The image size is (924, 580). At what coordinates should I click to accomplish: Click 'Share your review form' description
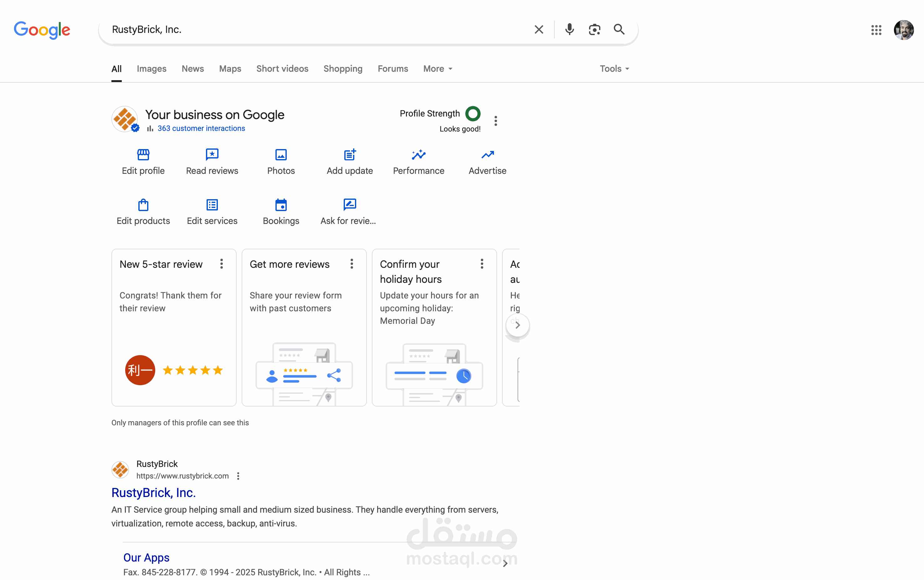pos(295,302)
